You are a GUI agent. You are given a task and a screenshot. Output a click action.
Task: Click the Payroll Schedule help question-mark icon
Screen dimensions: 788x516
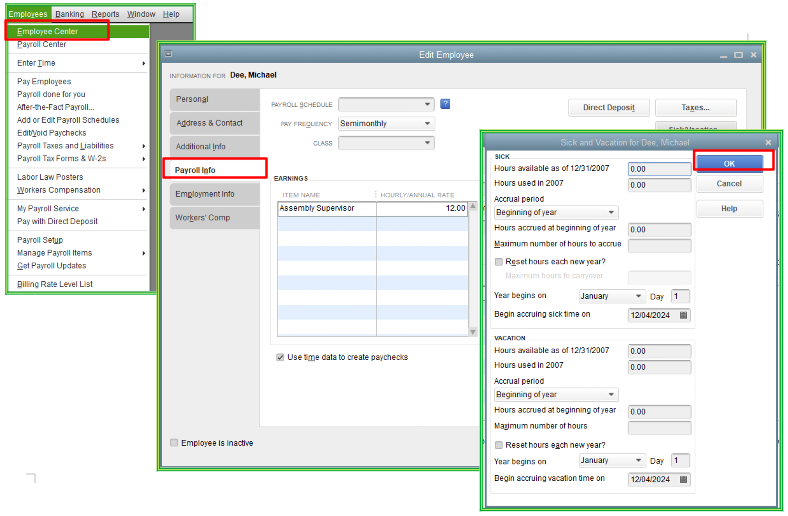445,104
